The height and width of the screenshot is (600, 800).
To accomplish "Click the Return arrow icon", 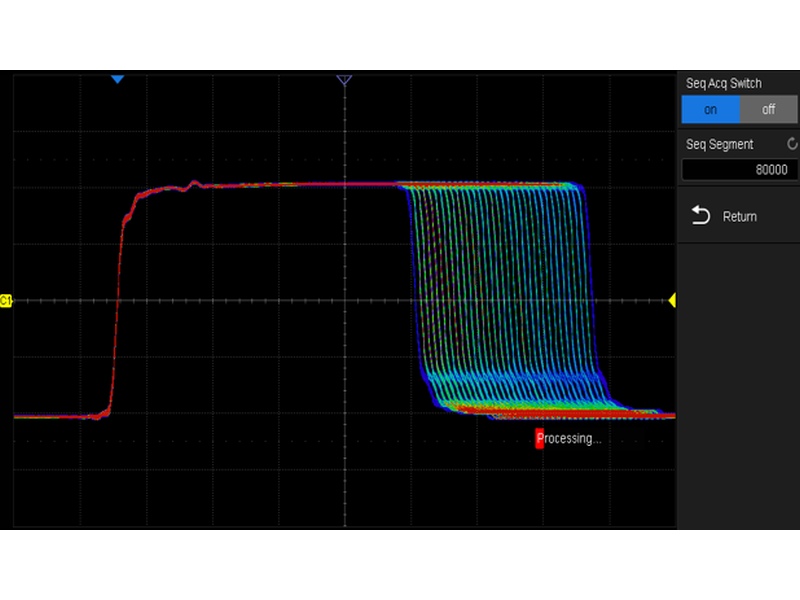I will coord(701,216).
